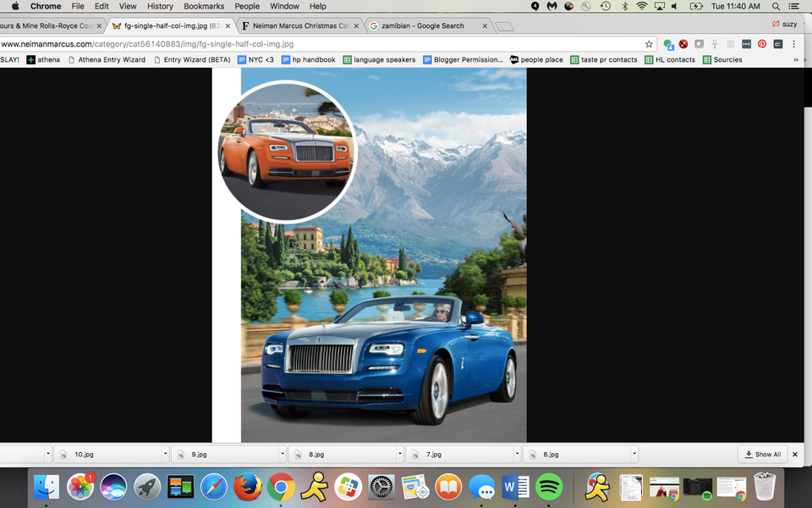The height and width of the screenshot is (508, 812).
Task: Open Spotify from the Dock
Action: click(x=549, y=487)
